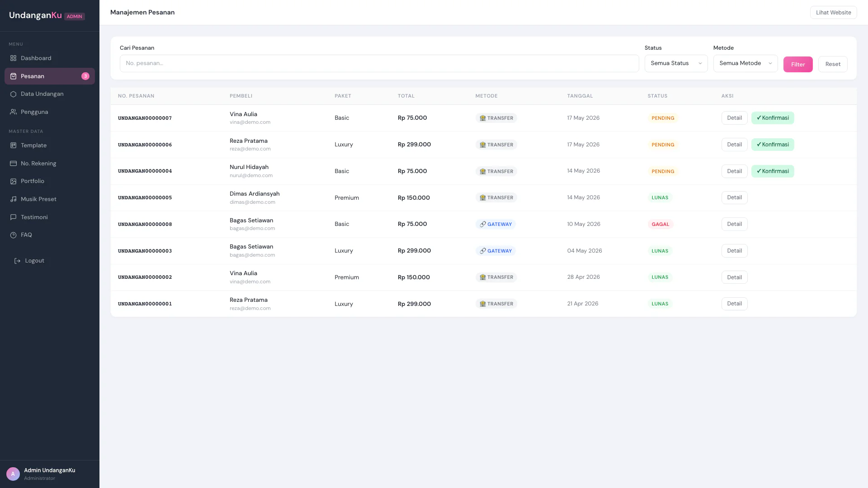The image size is (868, 488).
Task: Open Detail for order UNDANGAN00000008
Action: click(734, 224)
